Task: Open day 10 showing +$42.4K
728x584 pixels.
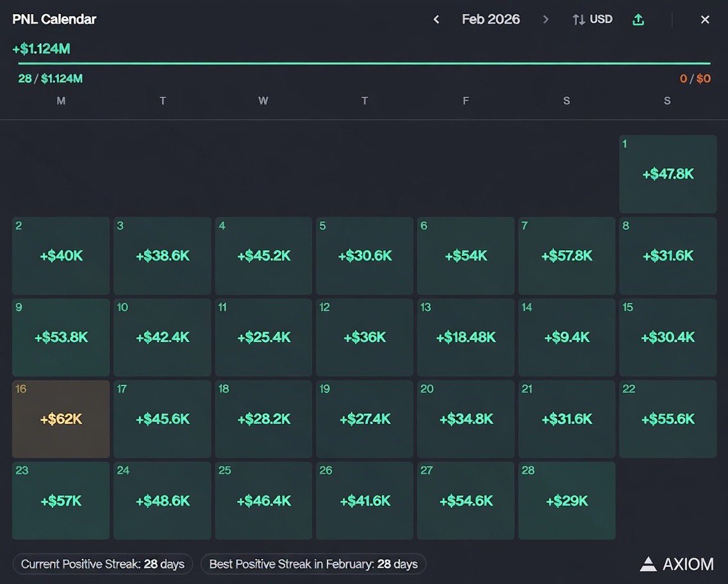Action: coord(162,337)
